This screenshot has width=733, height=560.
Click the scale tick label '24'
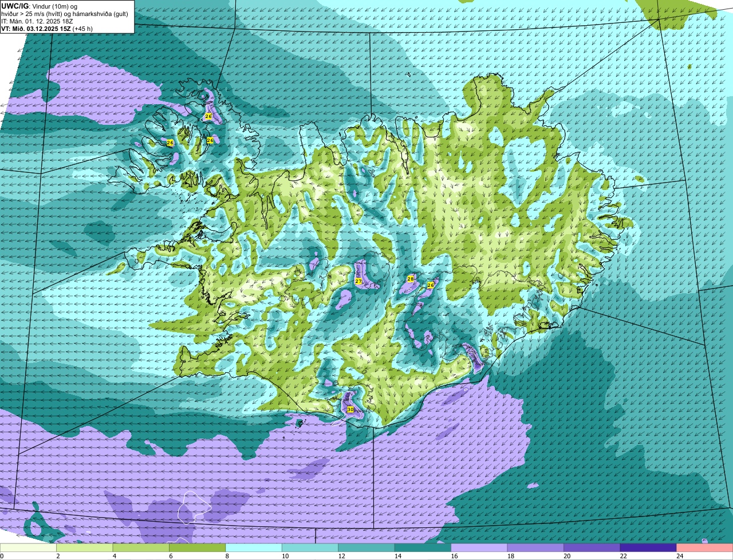pyautogui.click(x=679, y=556)
